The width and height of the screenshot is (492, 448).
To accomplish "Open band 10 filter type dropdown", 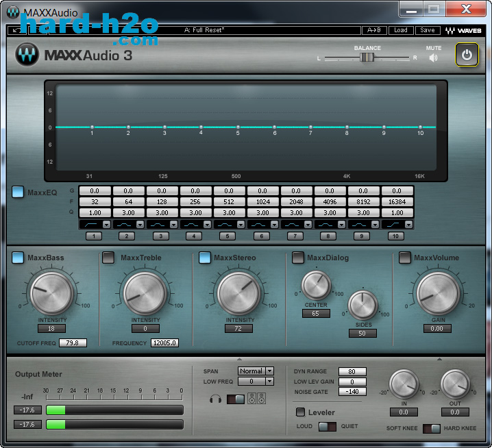I will click(x=409, y=225).
